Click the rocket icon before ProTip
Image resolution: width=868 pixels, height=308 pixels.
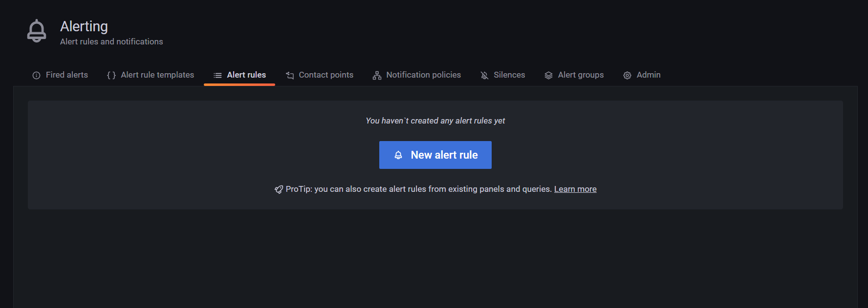[279, 189]
